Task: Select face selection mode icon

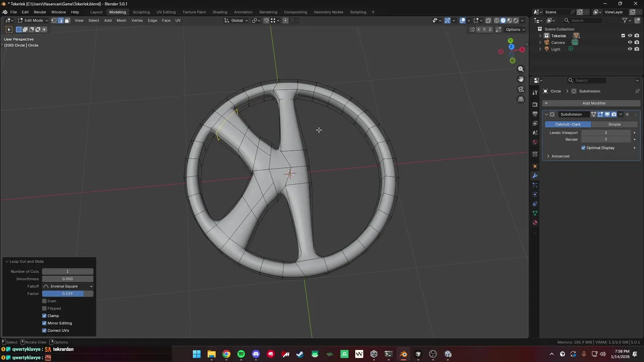Action: tap(67, 21)
